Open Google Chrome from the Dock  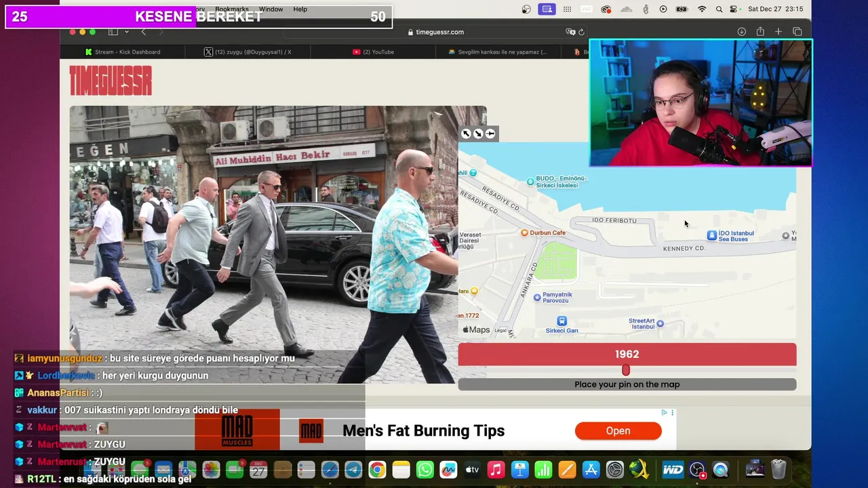[x=377, y=470]
